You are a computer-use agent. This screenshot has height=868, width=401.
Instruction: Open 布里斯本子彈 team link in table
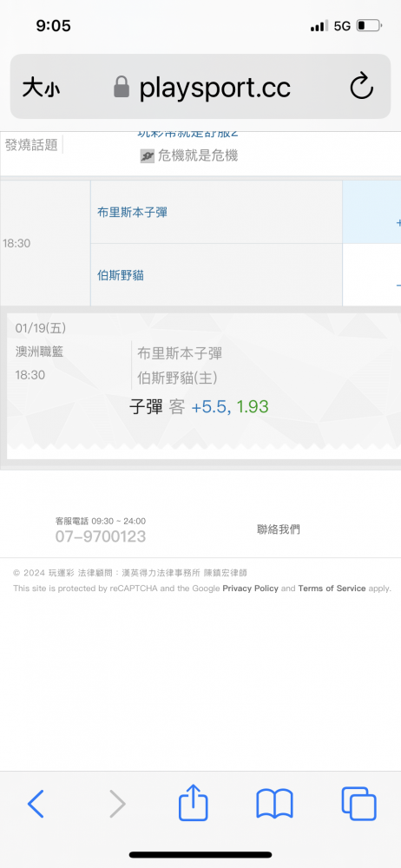point(133,213)
